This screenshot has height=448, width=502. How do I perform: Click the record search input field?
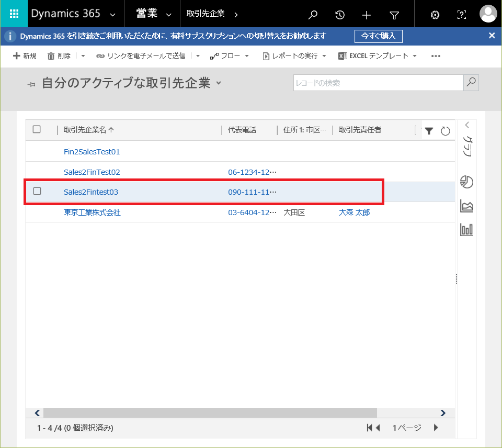pos(378,83)
